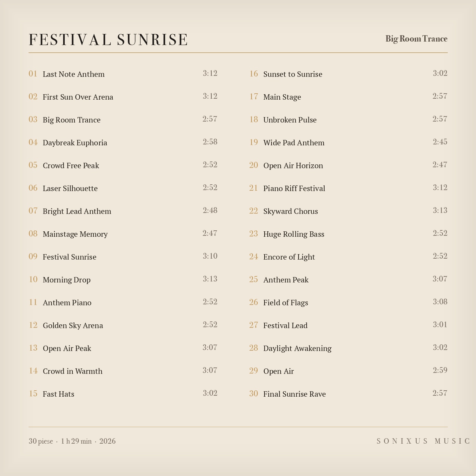Select track 03 "Big Room Trance" in list
This screenshot has width=476, height=476.
tap(123, 120)
